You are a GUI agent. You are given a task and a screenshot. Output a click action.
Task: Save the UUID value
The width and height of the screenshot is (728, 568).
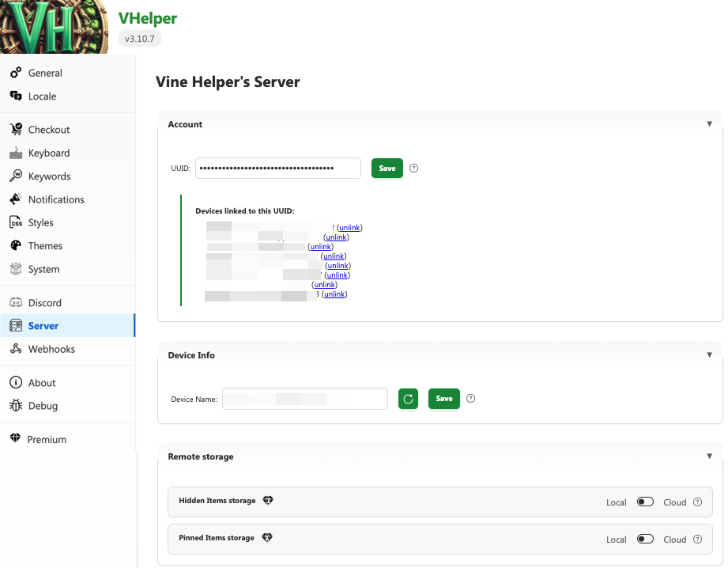pyautogui.click(x=387, y=169)
